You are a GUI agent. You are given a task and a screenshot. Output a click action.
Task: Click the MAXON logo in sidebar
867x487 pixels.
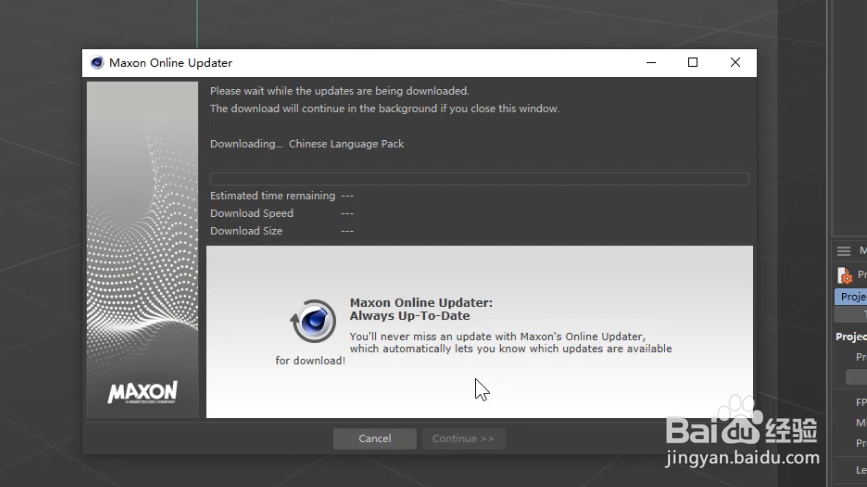pos(143,392)
